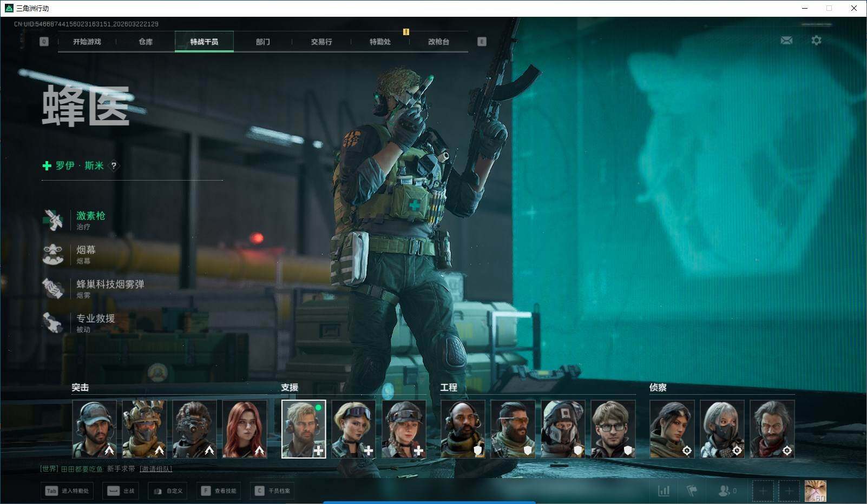Click the E key next-tab icon
The height and width of the screenshot is (504, 867).
[482, 42]
